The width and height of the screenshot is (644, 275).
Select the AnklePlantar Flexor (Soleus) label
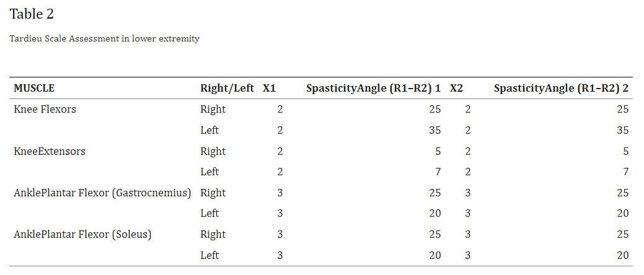pos(82,234)
